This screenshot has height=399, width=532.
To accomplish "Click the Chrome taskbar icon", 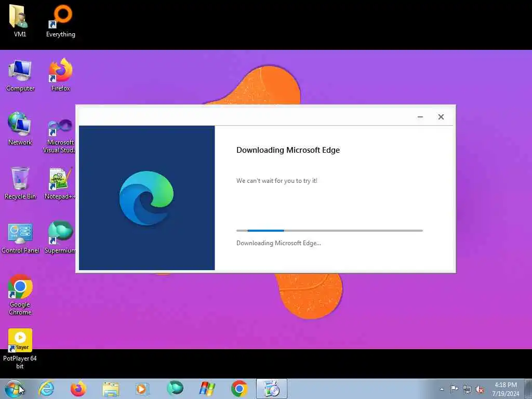I will coord(239,389).
